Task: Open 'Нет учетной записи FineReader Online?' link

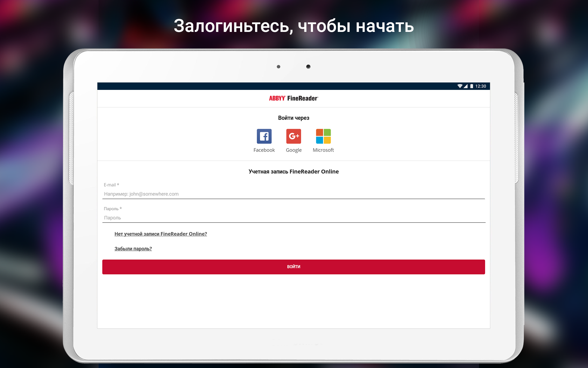Action: click(161, 234)
